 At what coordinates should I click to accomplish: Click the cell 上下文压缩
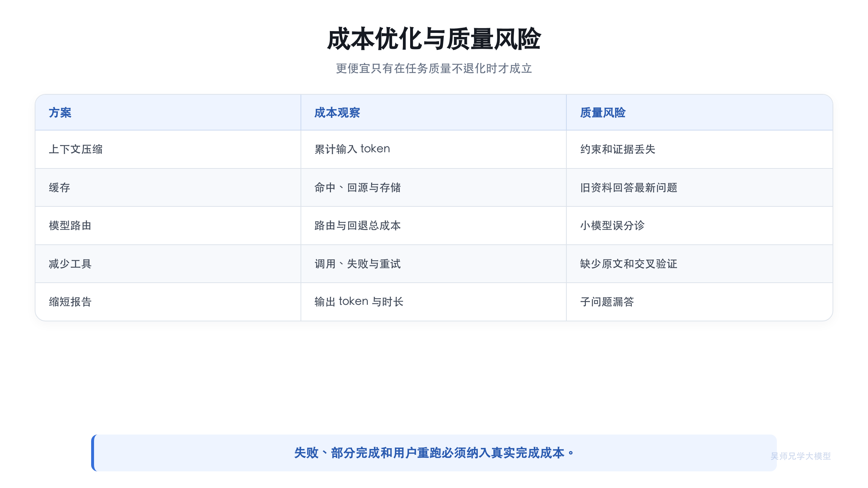point(168,149)
